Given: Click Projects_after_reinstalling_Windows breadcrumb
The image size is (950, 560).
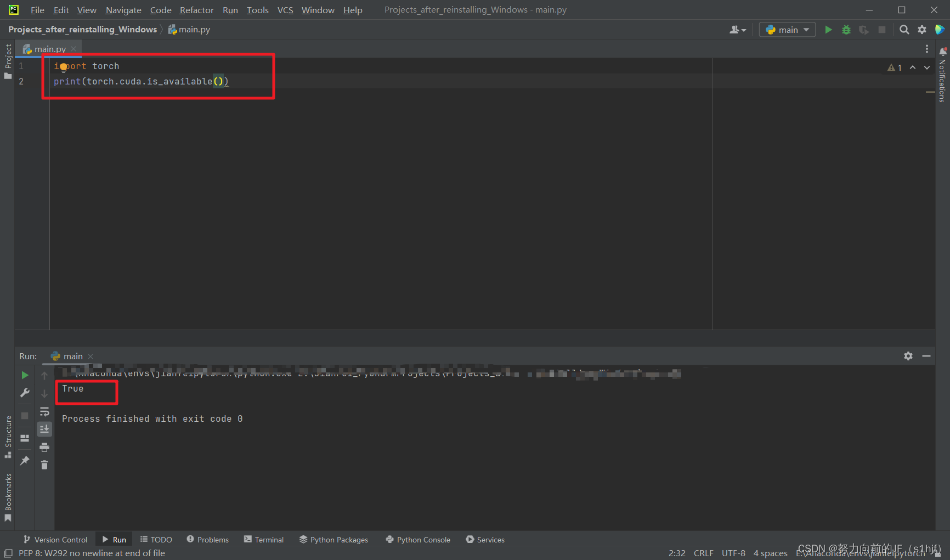Looking at the screenshot, I should (82, 30).
